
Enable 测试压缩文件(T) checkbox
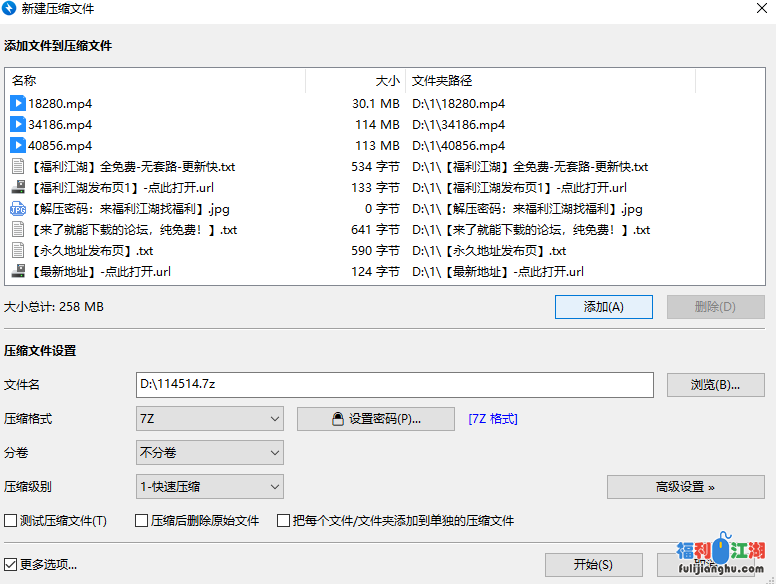[11, 521]
